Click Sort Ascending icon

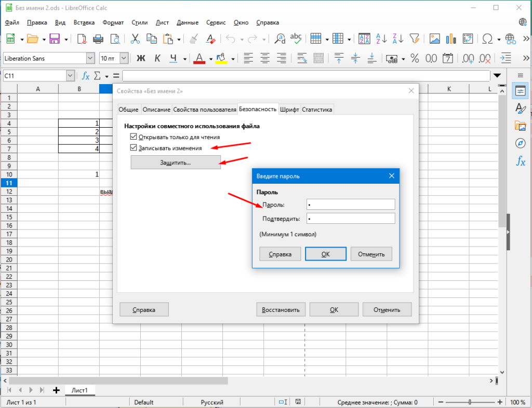[381, 38]
